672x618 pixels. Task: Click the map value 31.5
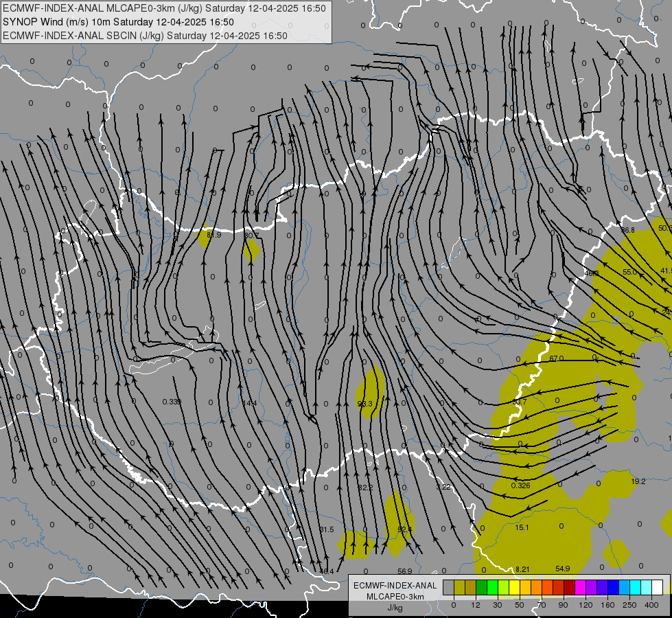coord(327,529)
